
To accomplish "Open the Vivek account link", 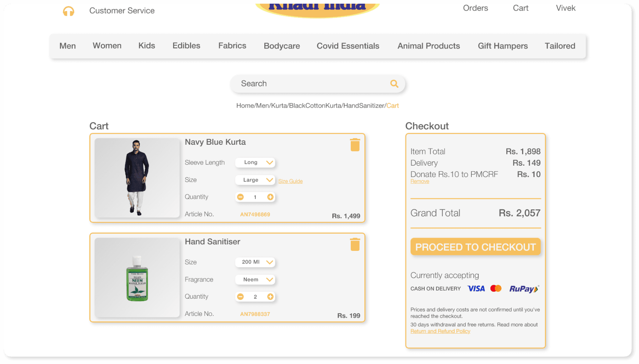I will [566, 8].
